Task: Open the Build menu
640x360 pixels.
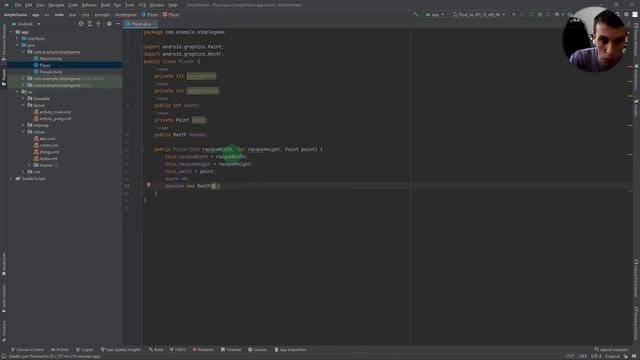Action: (105, 5)
